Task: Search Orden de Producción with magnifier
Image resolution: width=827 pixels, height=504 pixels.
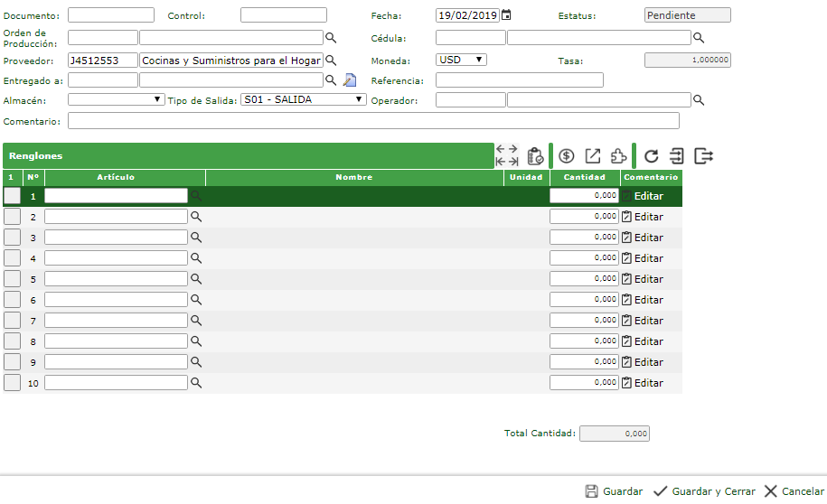Action: click(331, 37)
